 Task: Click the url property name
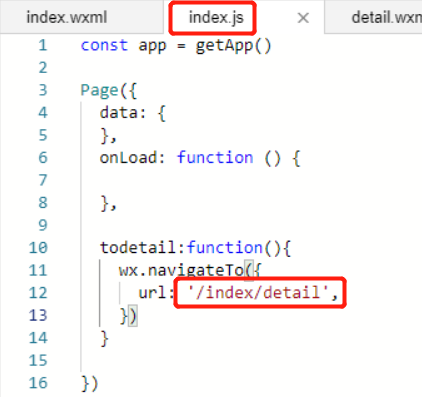click(152, 293)
